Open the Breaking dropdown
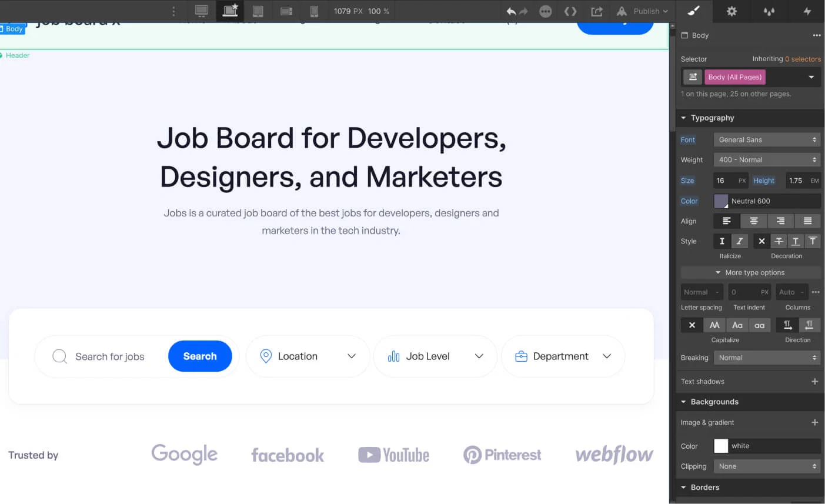Screen dimensions: 825x504 [x=766, y=357]
